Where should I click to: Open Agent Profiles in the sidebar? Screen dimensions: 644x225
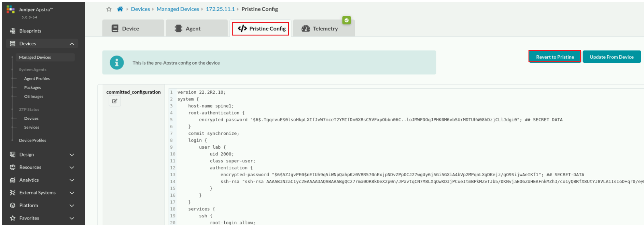(x=37, y=78)
